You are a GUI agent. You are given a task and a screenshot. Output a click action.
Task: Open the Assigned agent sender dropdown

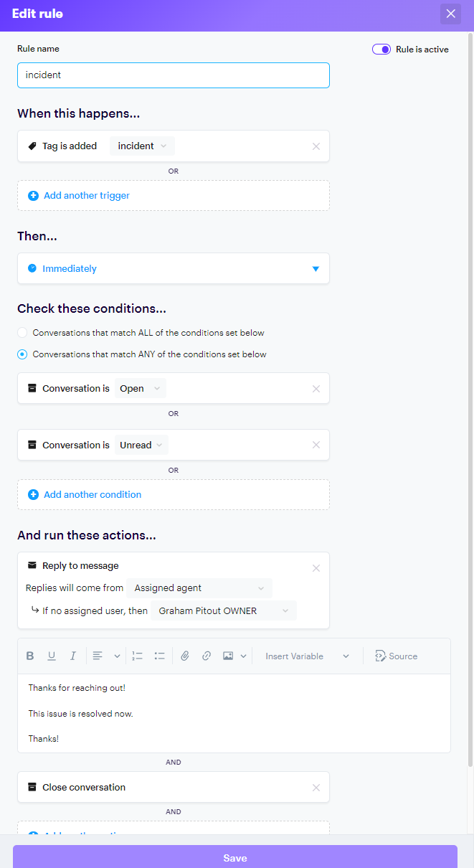(199, 588)
